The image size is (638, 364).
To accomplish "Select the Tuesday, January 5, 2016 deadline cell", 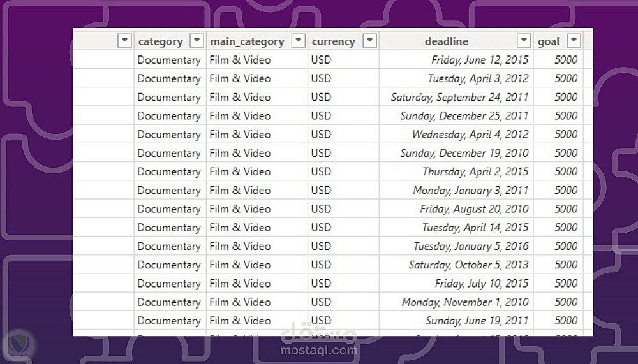I will (471, 246).
